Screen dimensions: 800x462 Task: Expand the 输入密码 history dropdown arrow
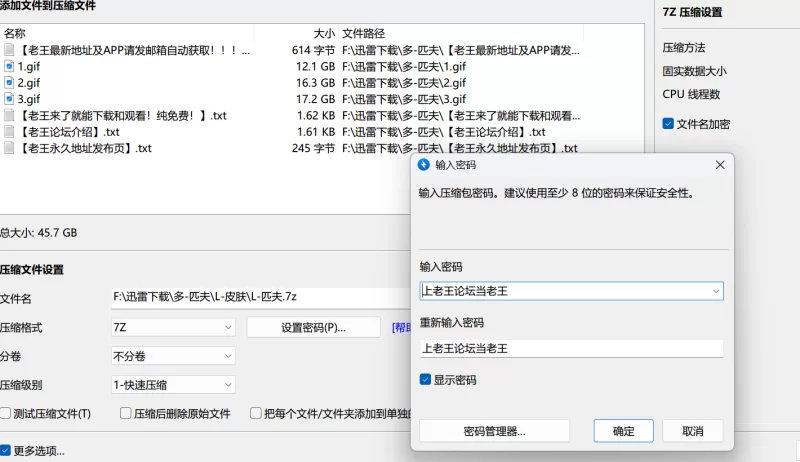[715, 291]
